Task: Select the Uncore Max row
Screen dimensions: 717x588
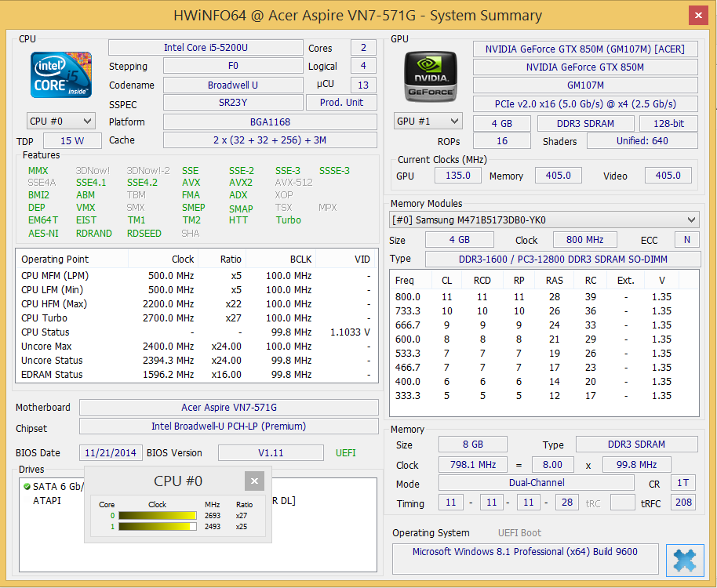Action: coord(197,347)
